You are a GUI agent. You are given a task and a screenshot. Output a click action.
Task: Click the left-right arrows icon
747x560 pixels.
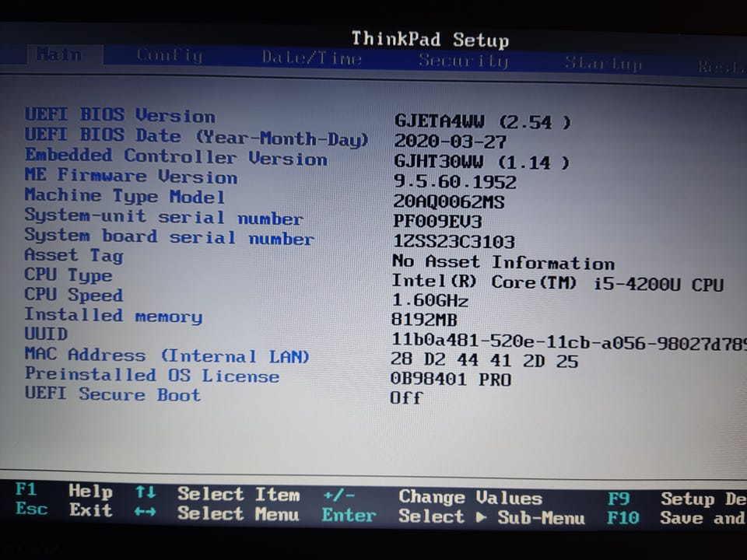pyautogui.click(x=146, y=512)
